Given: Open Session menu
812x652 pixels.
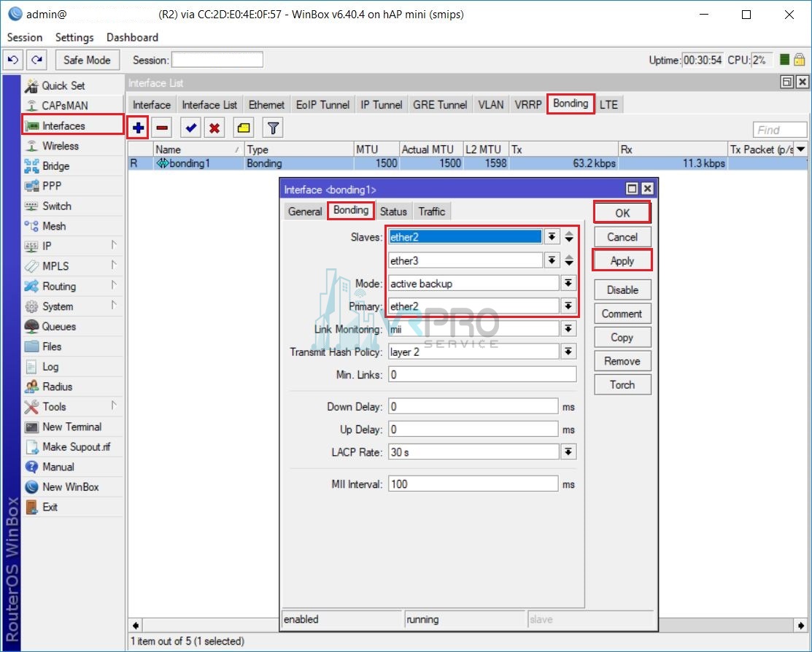Looking at the screenshot, I should pyautogui.click(x=24, y=37).
